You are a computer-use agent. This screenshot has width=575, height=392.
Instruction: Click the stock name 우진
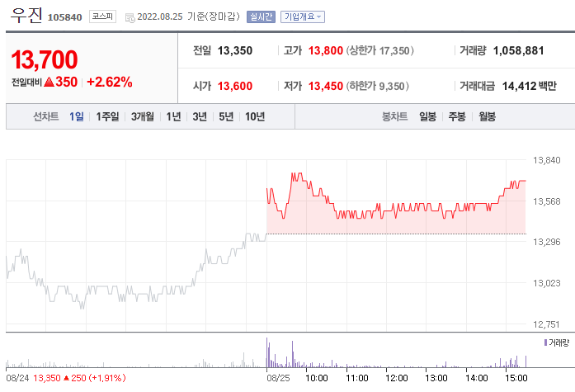26,16
